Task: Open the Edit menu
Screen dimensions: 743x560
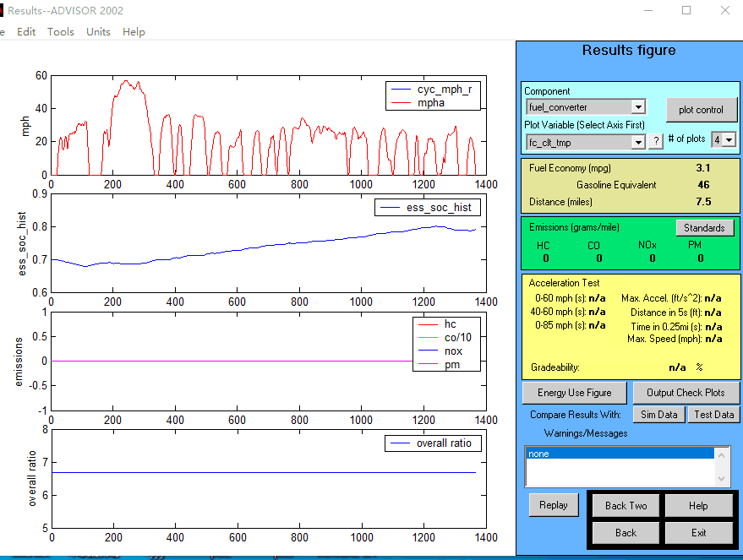Action: [x=26, y=32]
